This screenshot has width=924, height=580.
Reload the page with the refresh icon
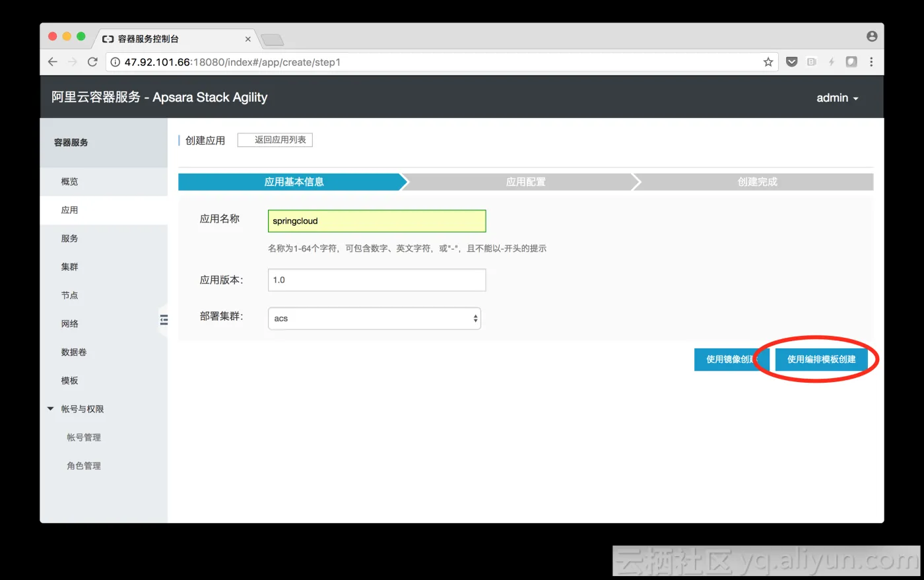[92, 62]
